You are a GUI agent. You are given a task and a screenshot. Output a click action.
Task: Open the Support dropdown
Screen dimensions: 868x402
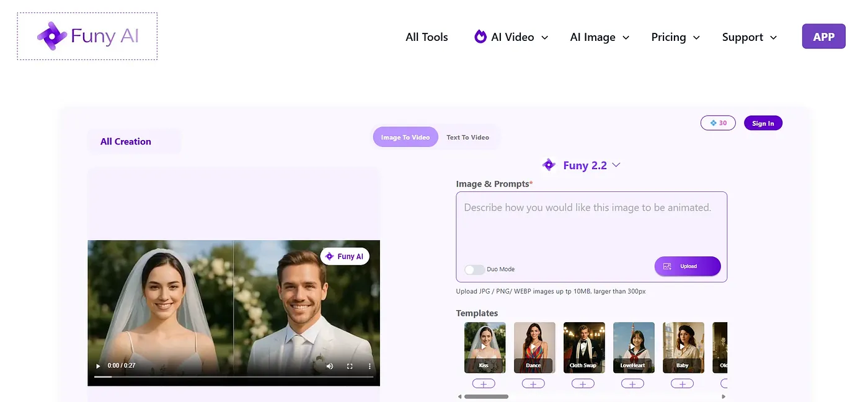point(750,37)
